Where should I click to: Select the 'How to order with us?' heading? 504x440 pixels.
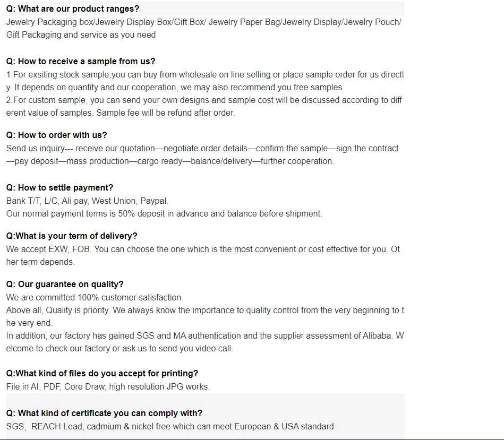[x=57, y=135]
